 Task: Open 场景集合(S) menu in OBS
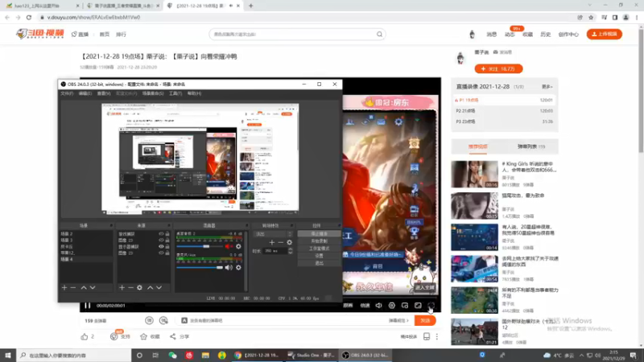click(153, 93)
